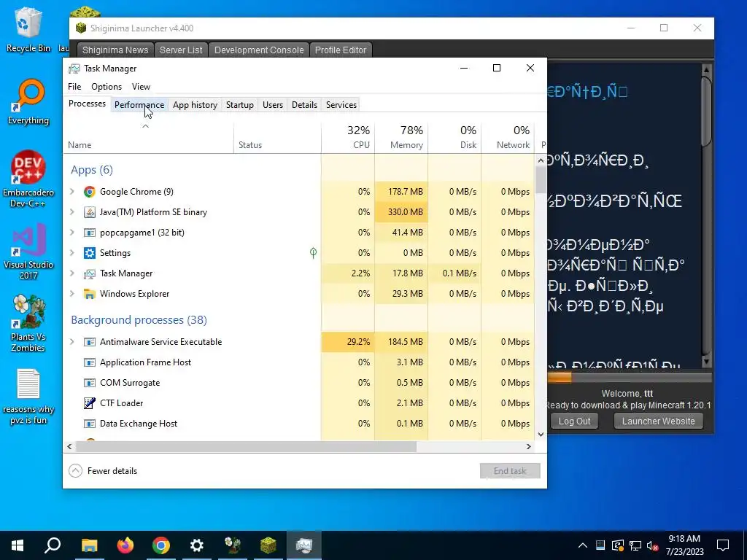Click the Google Chrome process icon
747x560 pixels.
pos(89,192)
